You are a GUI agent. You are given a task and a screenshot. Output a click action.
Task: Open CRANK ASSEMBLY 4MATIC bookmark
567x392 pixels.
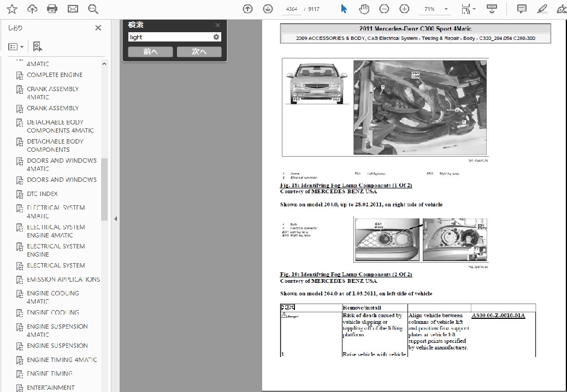coord(53,93)
